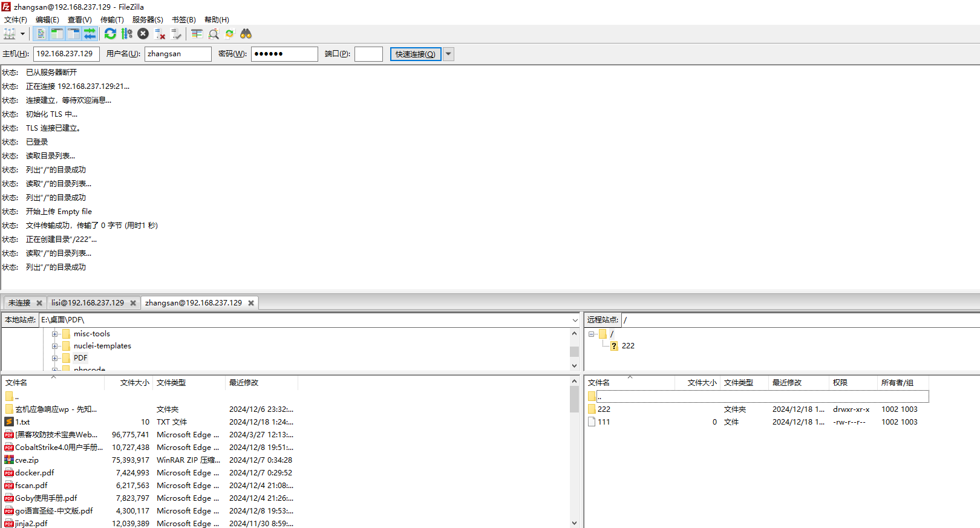Open the Site Manager icon

coord(10,34)
